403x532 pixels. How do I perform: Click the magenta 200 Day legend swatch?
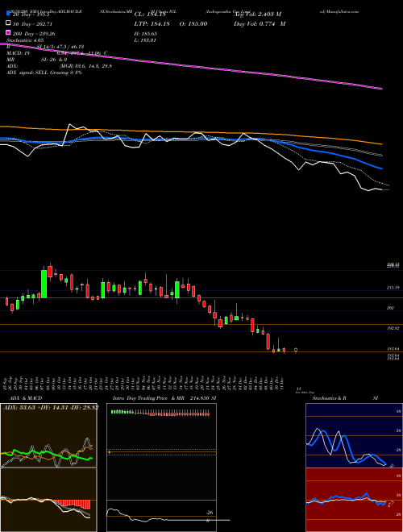tap(9, 33)
